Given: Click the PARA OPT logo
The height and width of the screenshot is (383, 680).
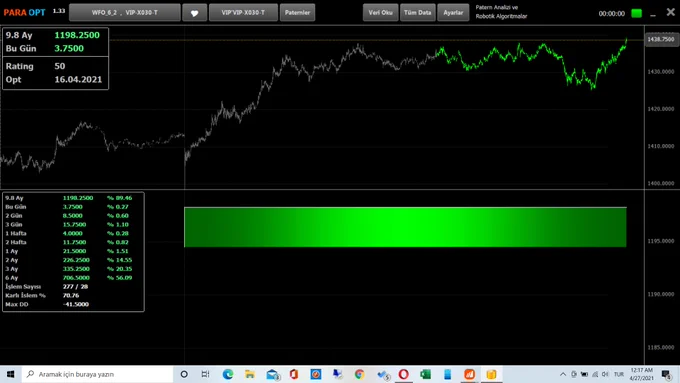Looking at the screenshot, I should [x=24, y=13].
